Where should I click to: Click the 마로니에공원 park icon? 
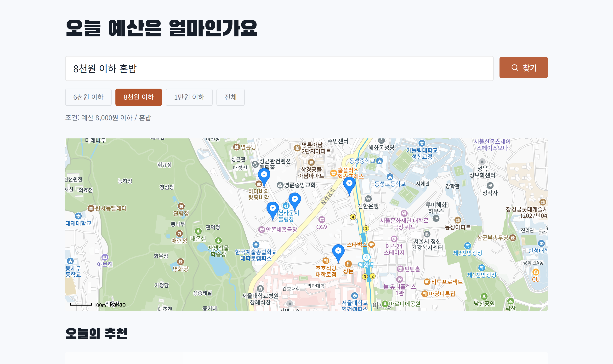(385, 304)
